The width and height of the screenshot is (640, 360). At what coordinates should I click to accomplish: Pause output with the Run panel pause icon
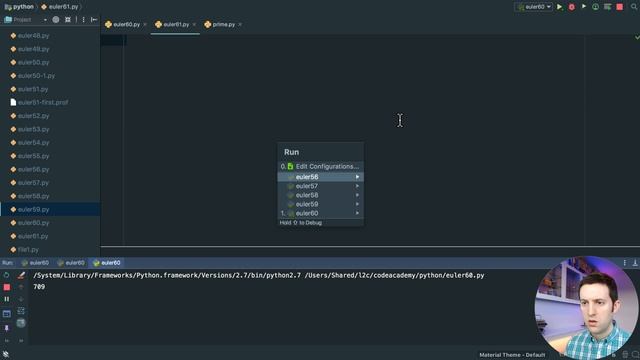point(7,299)
